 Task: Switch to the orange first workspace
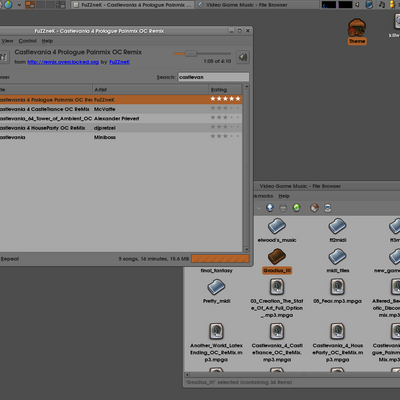coord(30,5)
